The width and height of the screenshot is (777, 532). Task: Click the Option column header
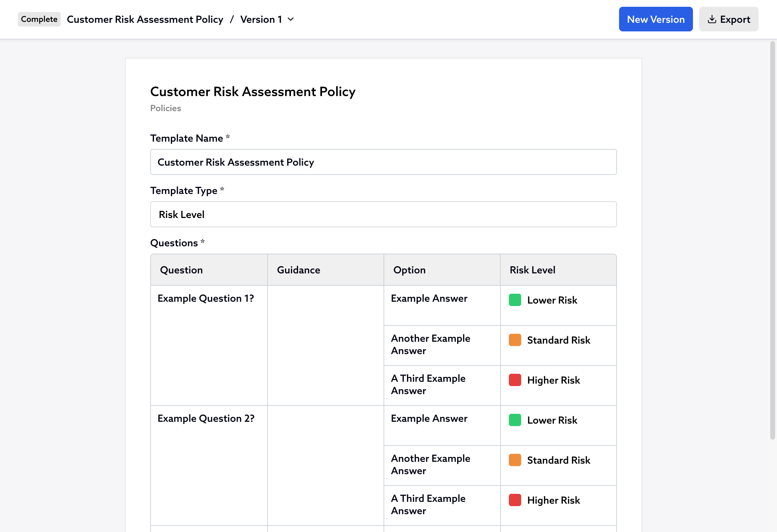[409, 270]
